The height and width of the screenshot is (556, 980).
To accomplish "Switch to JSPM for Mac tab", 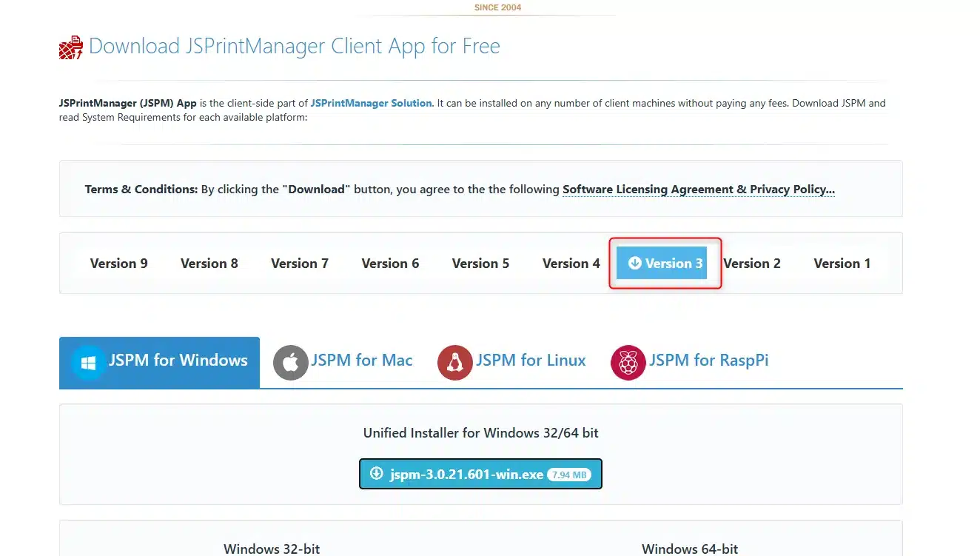I will [343, 362].
